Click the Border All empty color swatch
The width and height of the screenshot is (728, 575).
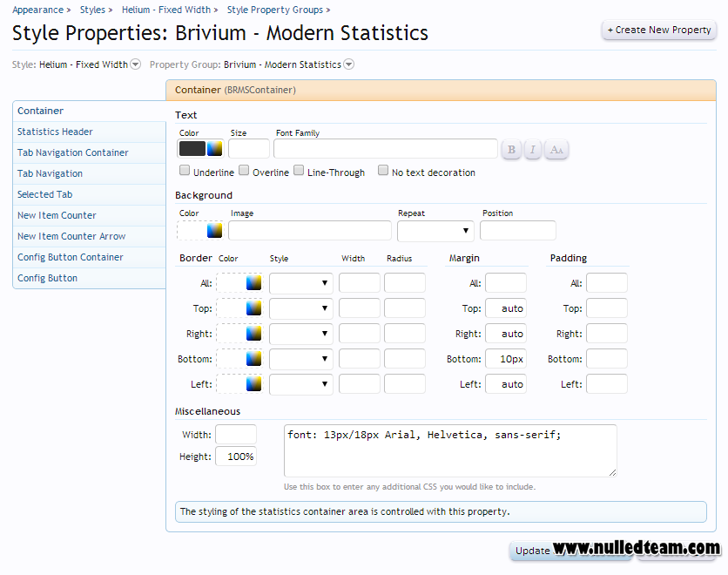(x=231, y=283)
